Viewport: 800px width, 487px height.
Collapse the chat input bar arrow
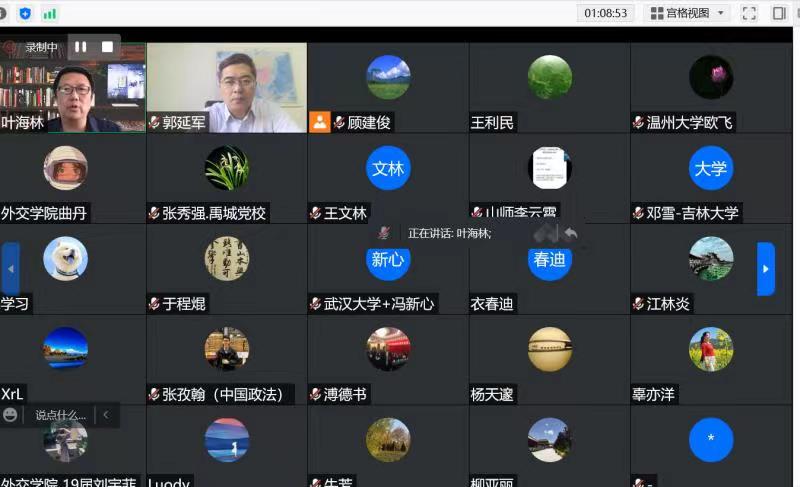click(106, 414)
